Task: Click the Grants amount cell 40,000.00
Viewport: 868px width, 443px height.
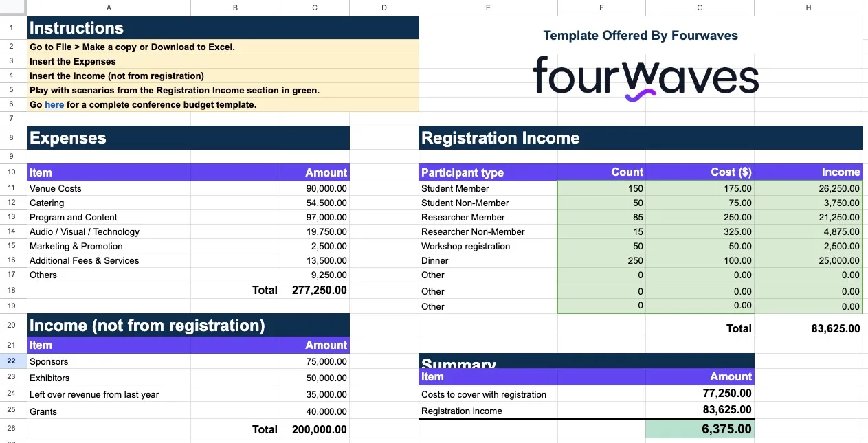Action: (315, 411)
